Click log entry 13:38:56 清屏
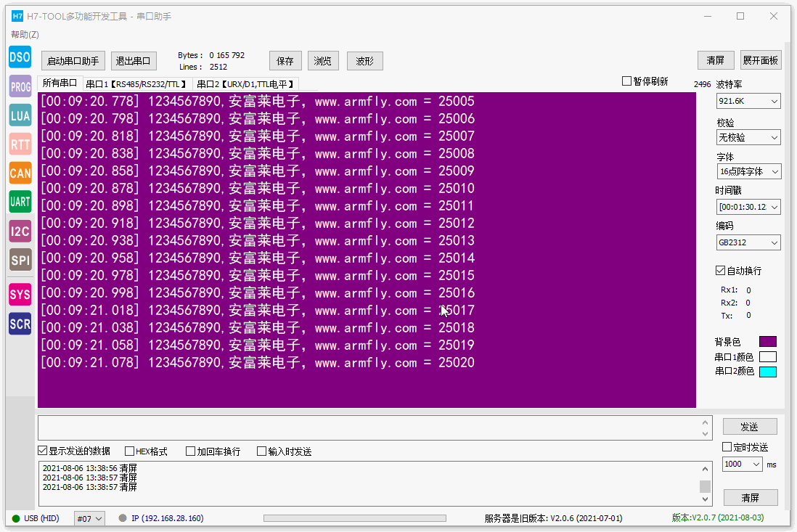 tap(90, 468)
